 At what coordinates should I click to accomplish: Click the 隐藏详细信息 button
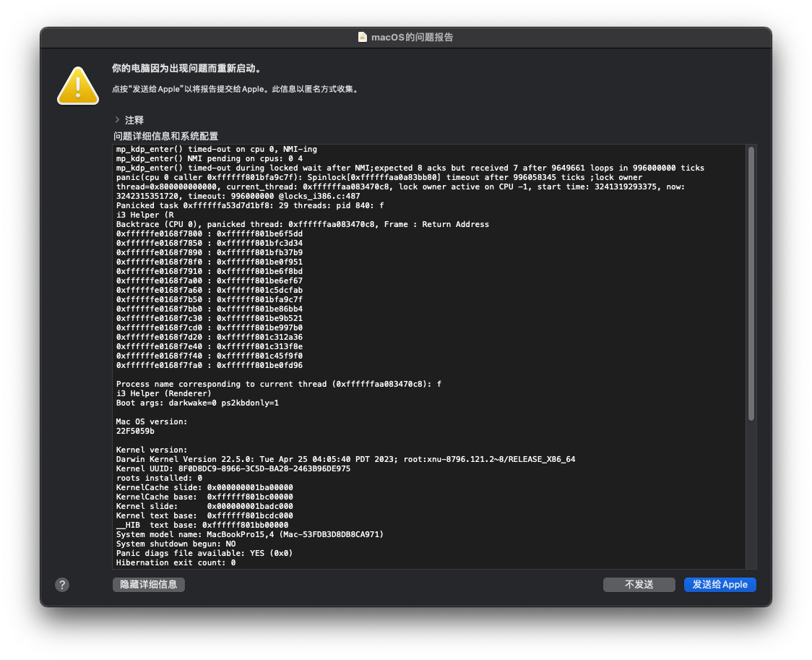[148, 585]
